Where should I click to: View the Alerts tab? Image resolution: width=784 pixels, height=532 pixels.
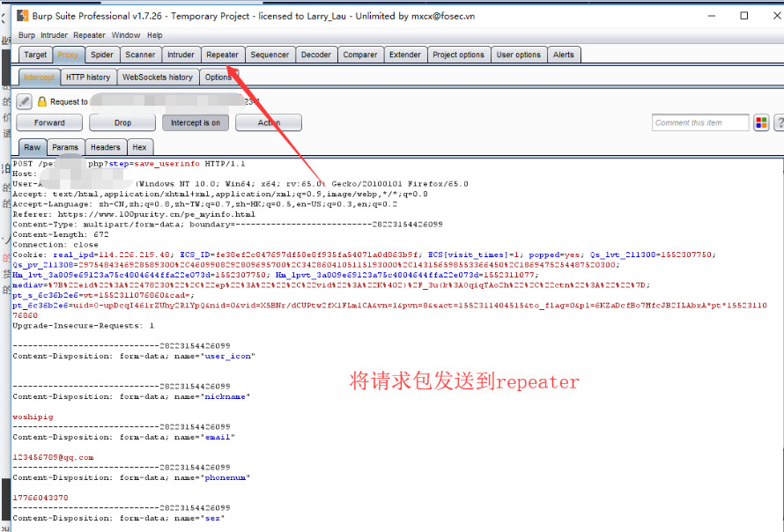[x=564, y=55]
